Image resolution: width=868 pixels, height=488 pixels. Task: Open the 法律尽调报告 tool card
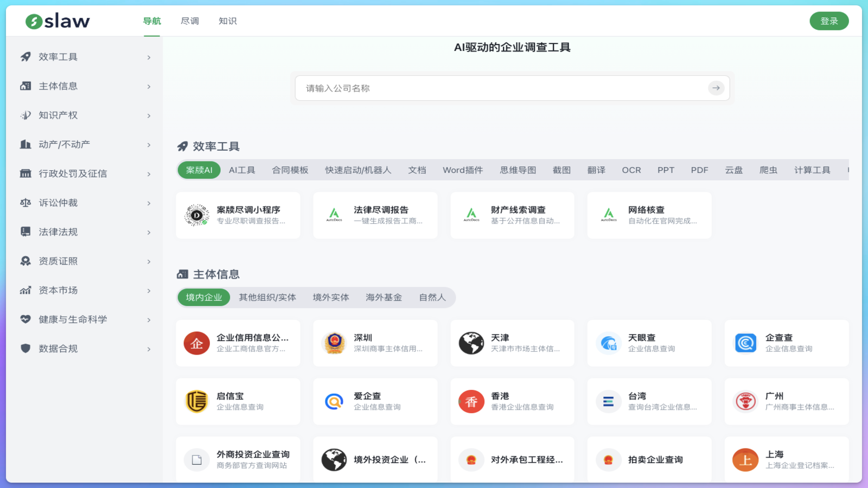(375, 215)
